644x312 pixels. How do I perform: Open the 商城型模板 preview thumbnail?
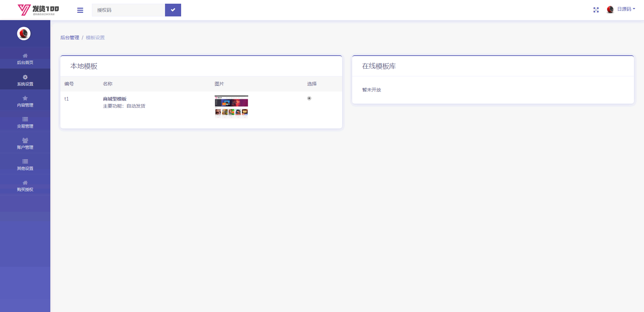[231, 107]
